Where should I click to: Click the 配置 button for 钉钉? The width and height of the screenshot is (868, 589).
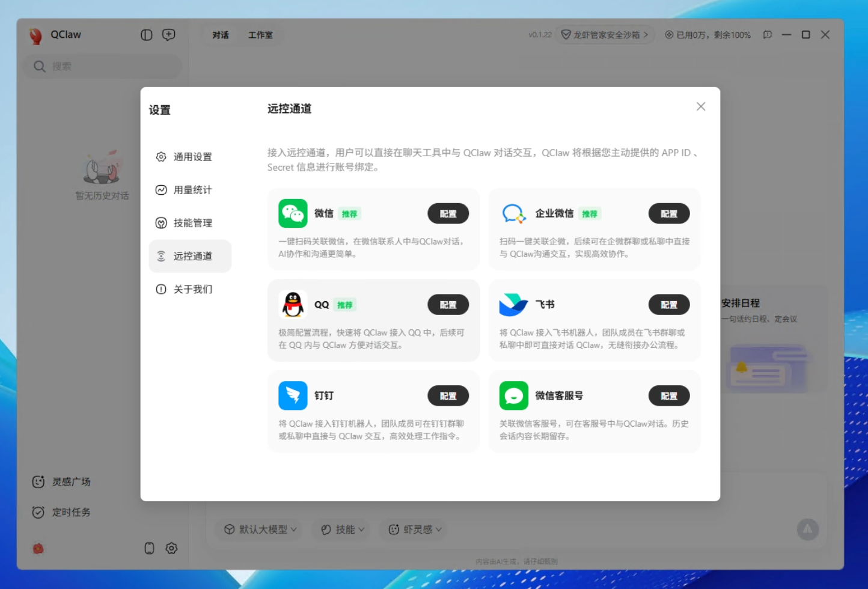448,395
